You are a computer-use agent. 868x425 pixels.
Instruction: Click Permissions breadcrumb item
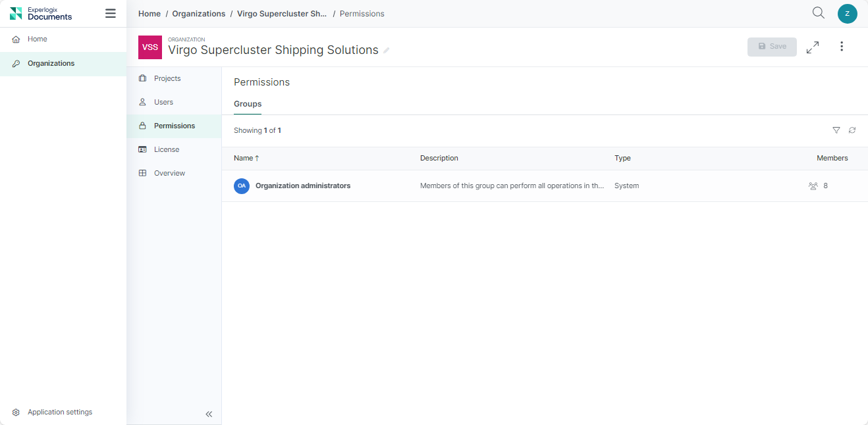[362, 14]
